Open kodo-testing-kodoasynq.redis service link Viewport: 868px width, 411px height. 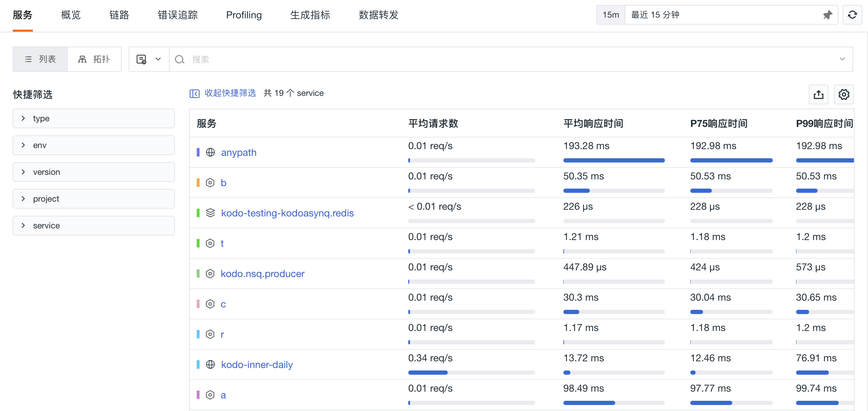[287, 213]
